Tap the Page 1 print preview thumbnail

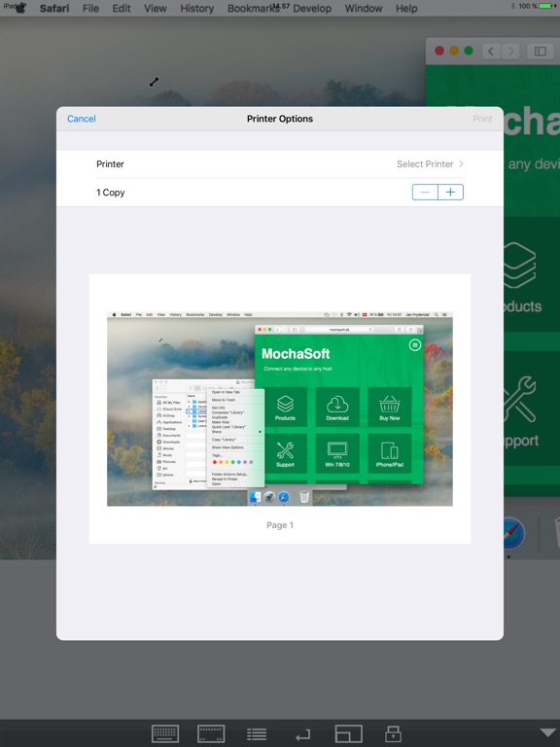pos(280,409)
